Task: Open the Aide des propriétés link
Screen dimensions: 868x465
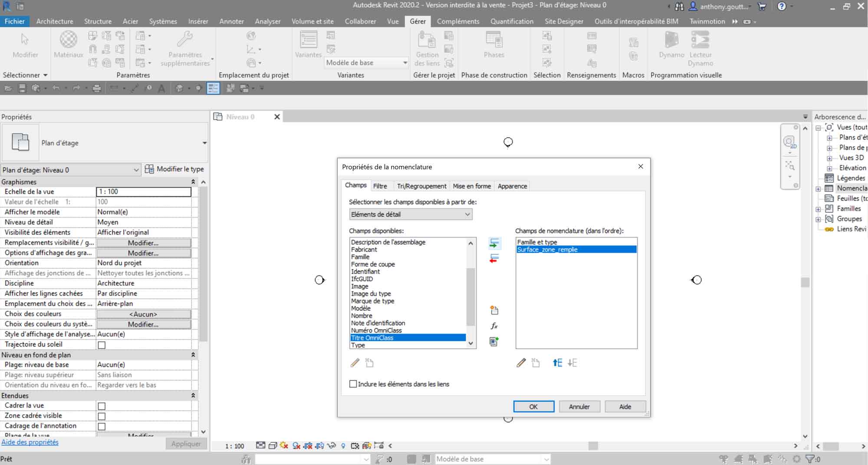Action: pyautogui.click(x=30, y=442)
